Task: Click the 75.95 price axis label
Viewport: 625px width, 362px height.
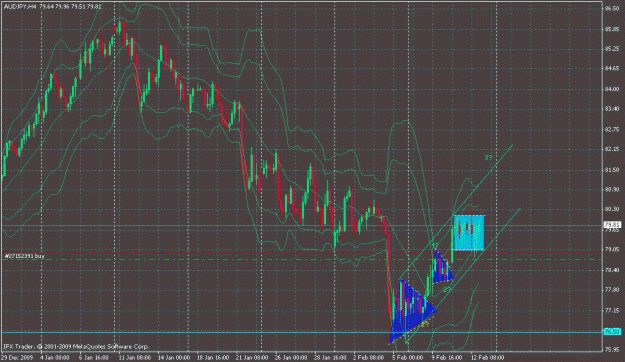Action: 612,350
